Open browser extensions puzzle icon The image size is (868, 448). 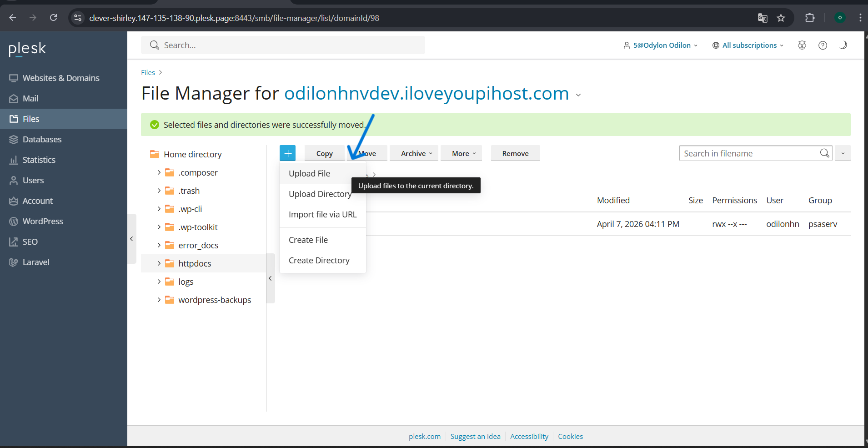pos(810,18)
